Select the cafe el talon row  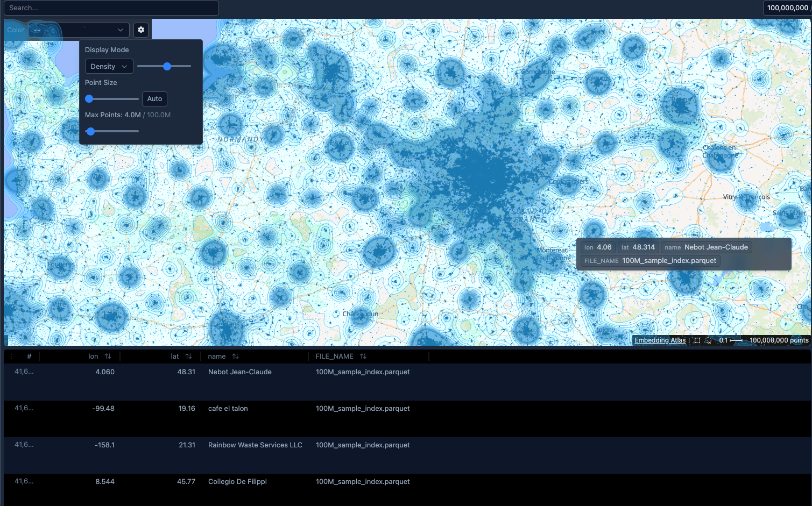(x=228, y=409)
